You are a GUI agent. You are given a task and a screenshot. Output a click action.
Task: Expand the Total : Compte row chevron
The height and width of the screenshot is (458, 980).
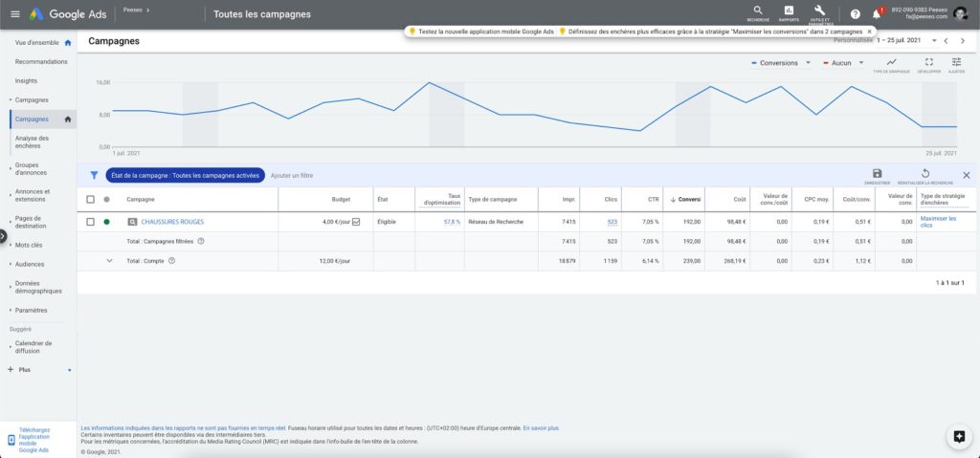click(109, 261)
